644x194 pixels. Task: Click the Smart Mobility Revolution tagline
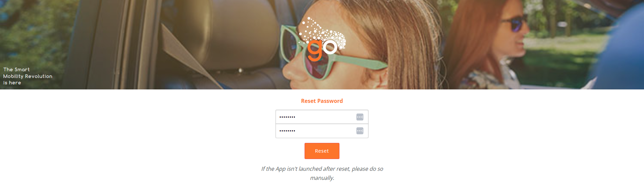pos(28,76)
